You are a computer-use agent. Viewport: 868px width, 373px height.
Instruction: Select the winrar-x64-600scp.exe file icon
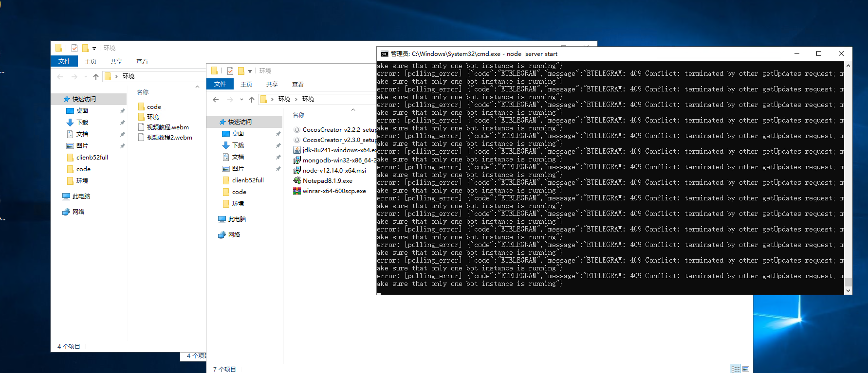pos(296,191)
